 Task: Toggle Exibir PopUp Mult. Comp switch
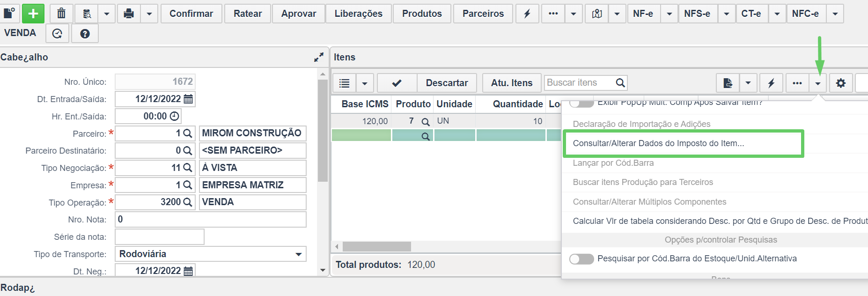(x=581, y=103)
